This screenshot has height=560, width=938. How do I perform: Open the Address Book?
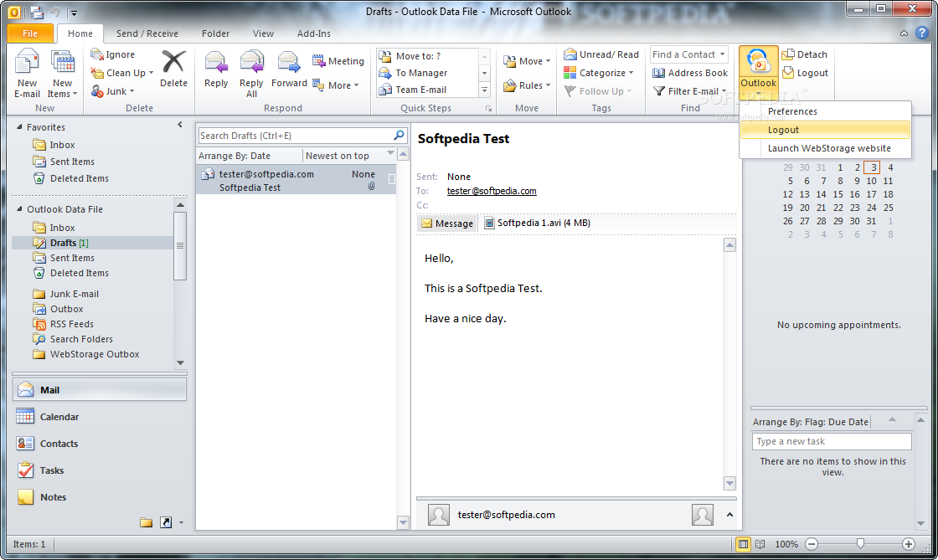(x=690, y=73)
